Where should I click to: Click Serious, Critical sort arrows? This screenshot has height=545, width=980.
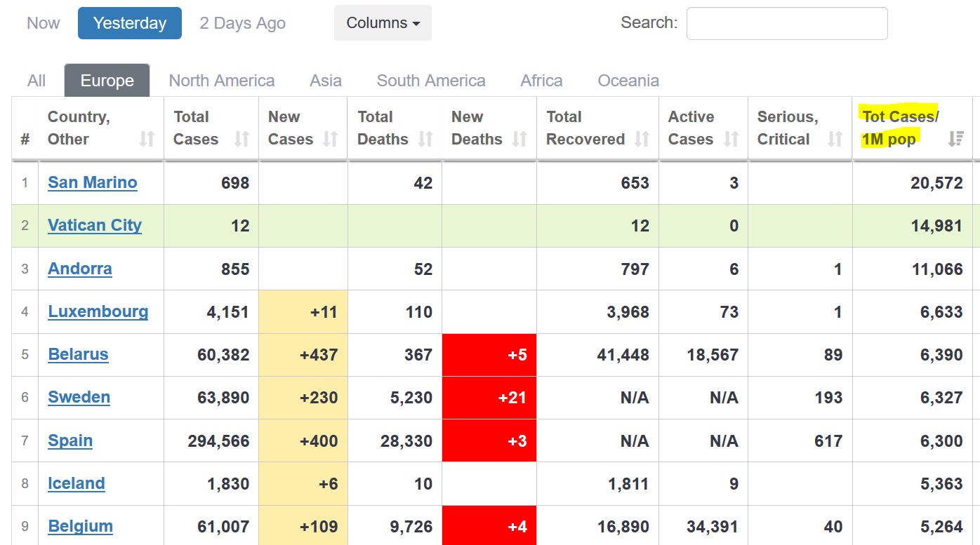(835, 139)
